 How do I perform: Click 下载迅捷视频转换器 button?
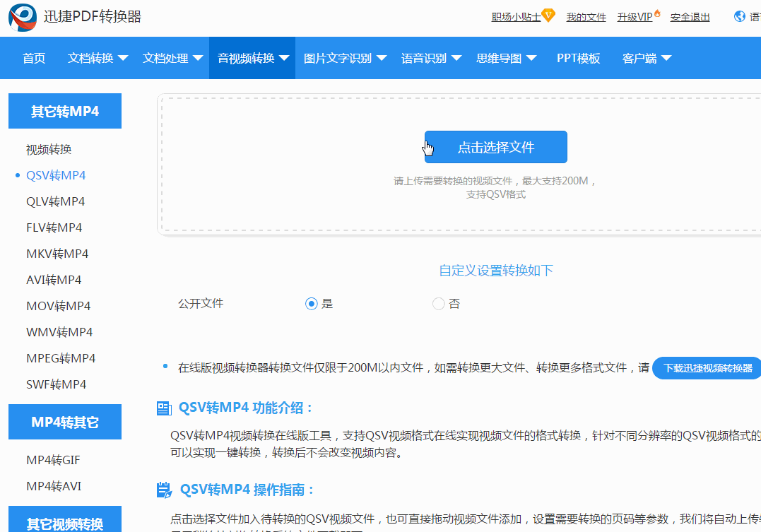coord(707,368)
